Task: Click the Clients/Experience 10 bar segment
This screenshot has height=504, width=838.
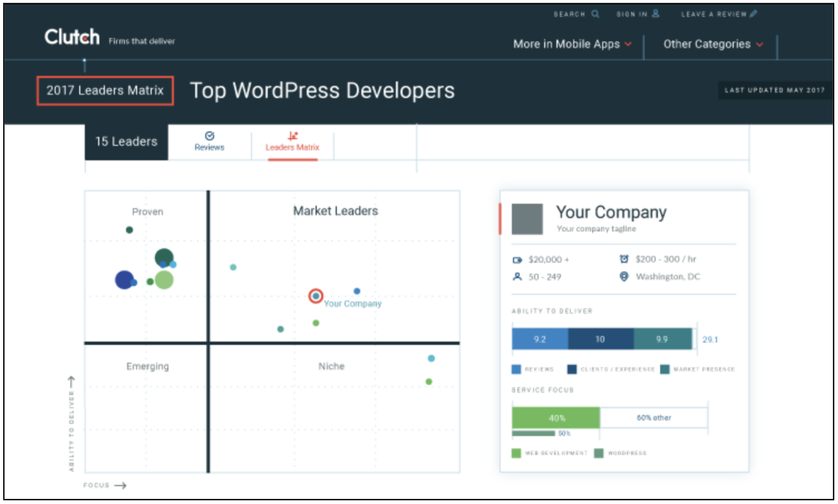Action: tap(601, 339)
